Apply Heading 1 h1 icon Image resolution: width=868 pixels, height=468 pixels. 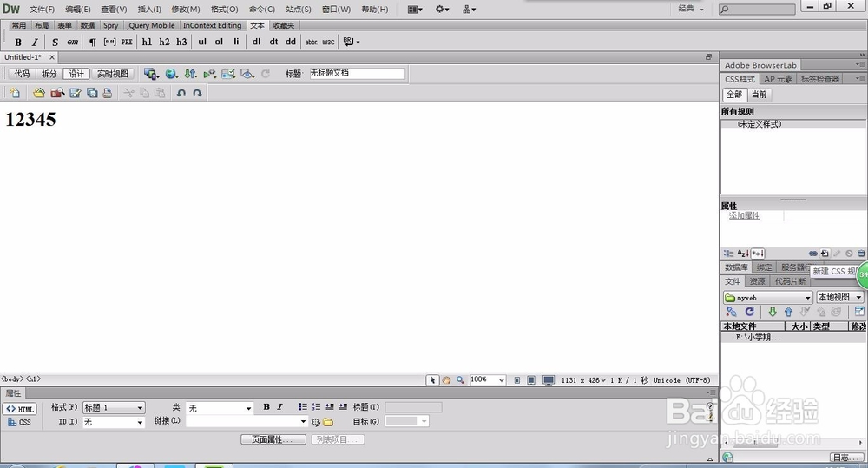click(147, 42)
